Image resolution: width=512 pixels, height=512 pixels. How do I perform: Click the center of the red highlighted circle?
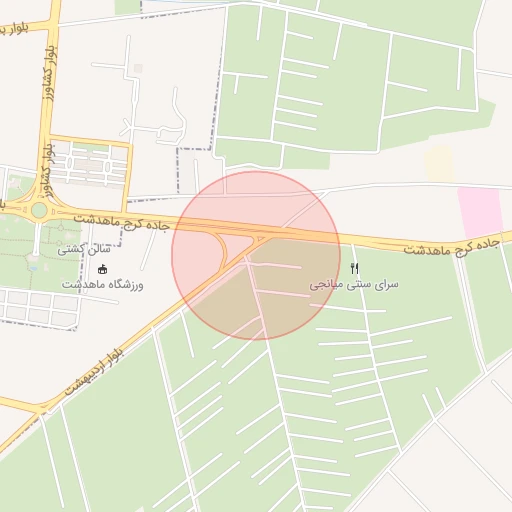[x=256, y=255]
